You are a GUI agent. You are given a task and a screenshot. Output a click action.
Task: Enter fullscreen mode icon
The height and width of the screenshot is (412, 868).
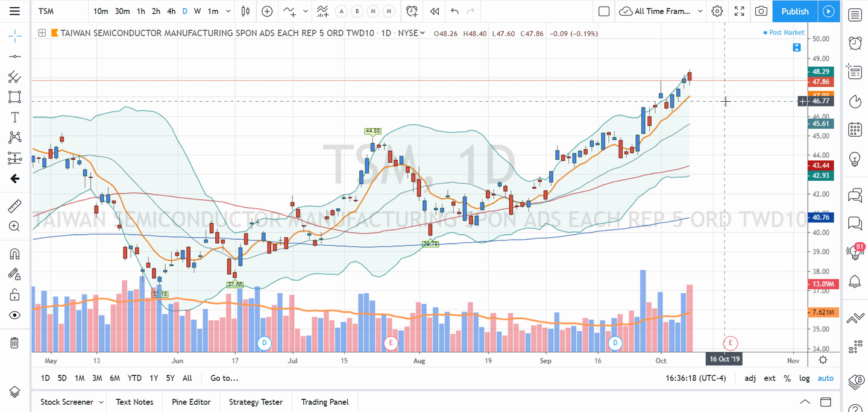click(x=740, y=11)
